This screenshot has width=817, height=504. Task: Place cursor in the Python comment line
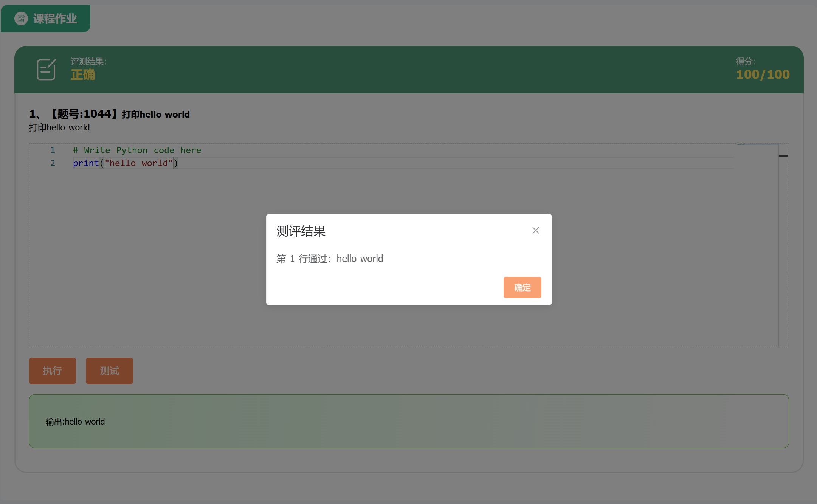(137, 150)
